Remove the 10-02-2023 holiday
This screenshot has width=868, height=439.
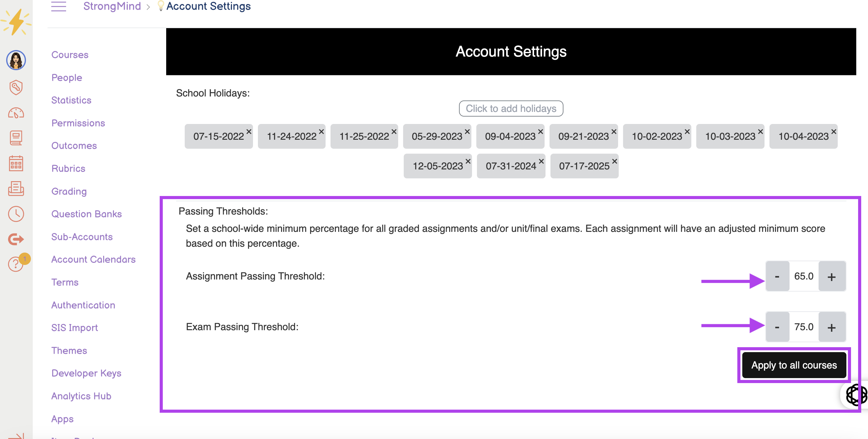687,131
